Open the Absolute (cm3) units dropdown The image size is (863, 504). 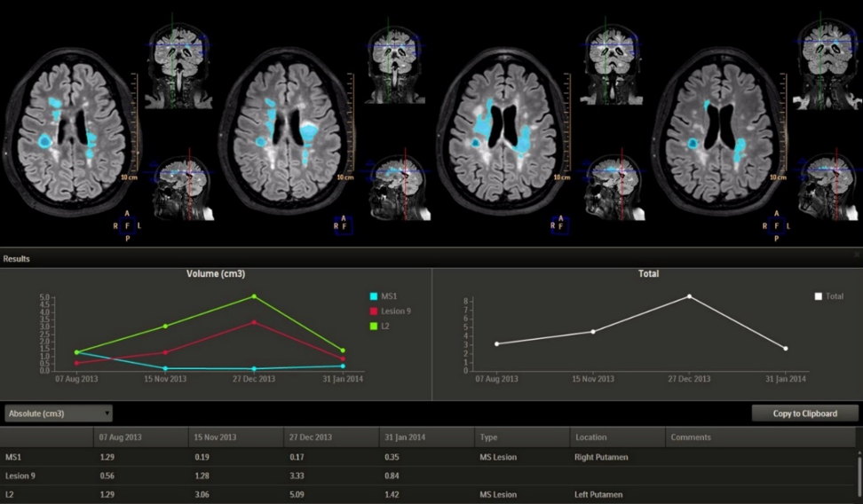tap(59, 413)
